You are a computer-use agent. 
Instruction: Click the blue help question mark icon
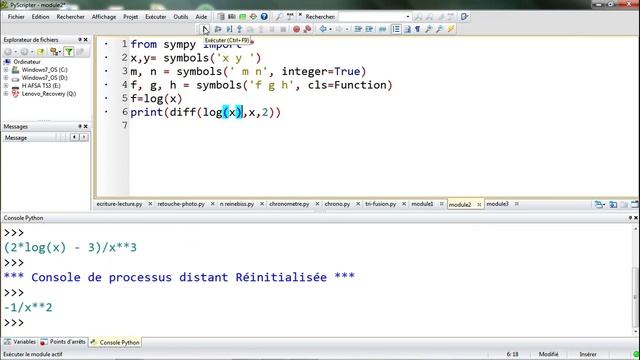(x=264, y=17)
